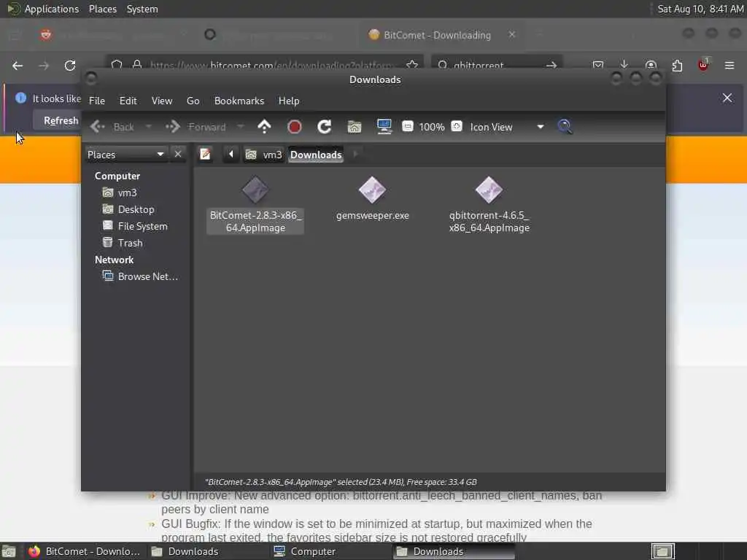The height and width of the screenshot is (560, 747).
Task: Click the qbittorrent-4.6.5_x86_64.AppImage file name
Action: coord(489,222)
